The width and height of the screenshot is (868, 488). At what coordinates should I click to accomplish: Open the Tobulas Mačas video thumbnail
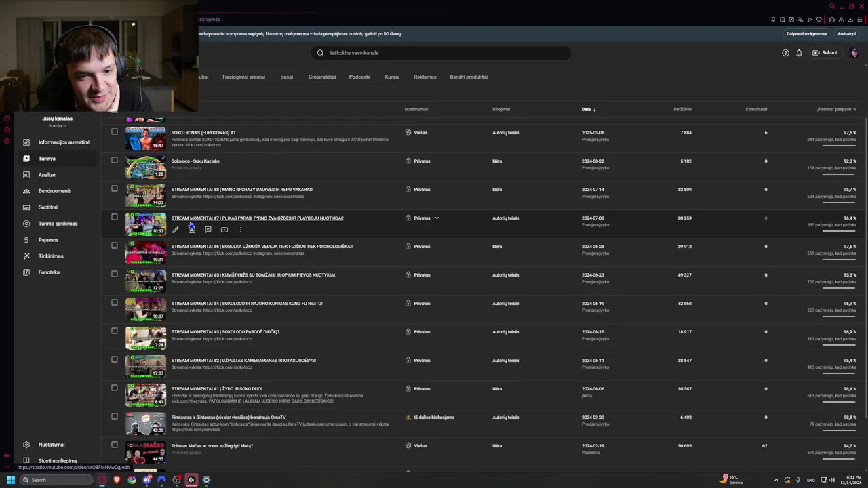click(x=145, y=452)
